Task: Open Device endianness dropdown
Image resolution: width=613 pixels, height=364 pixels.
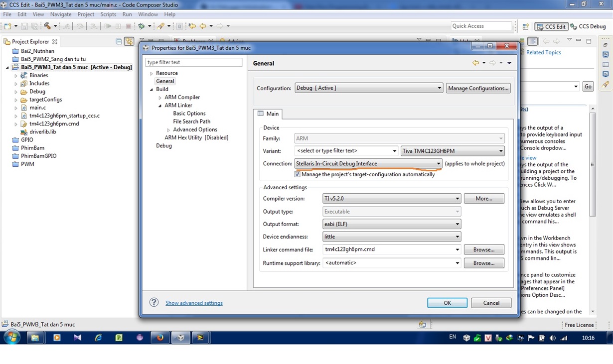Action: pos(391,237)
